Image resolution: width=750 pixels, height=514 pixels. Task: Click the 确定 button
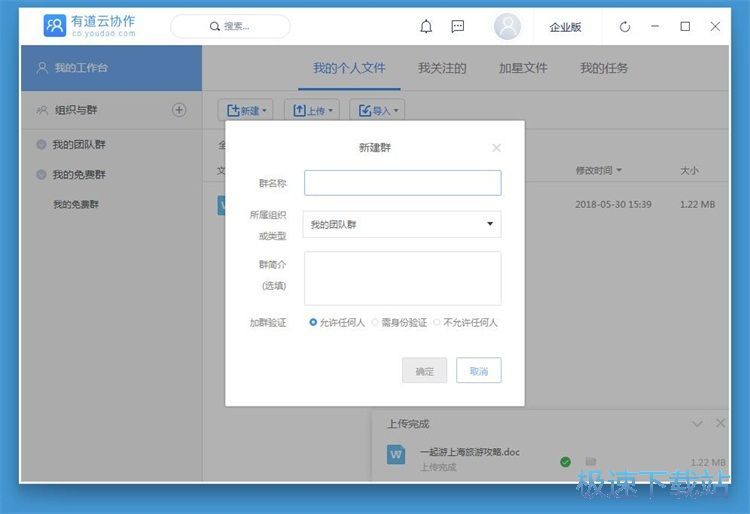[424, 371]
